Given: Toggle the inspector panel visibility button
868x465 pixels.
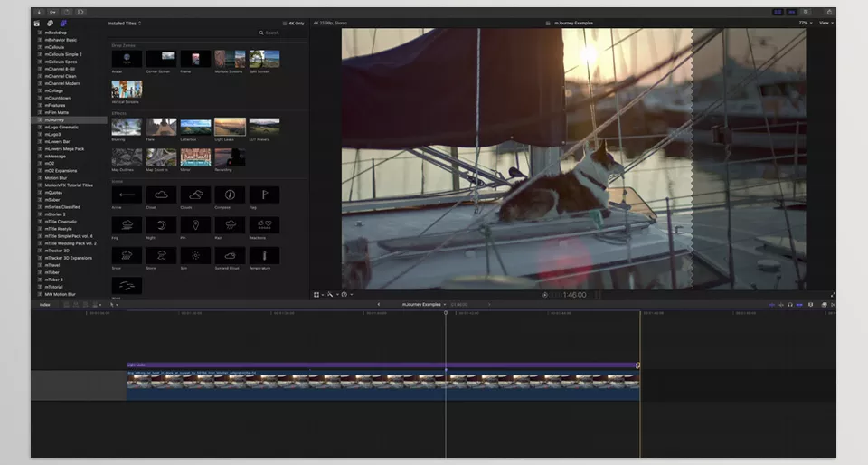Looking at the screenshot, I should [806, 12].
